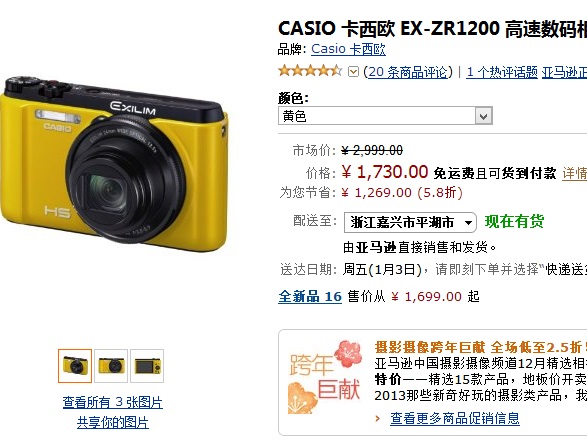
Task: Open the Casio 卡西欧 brand link
Action: tap(348, 49)
